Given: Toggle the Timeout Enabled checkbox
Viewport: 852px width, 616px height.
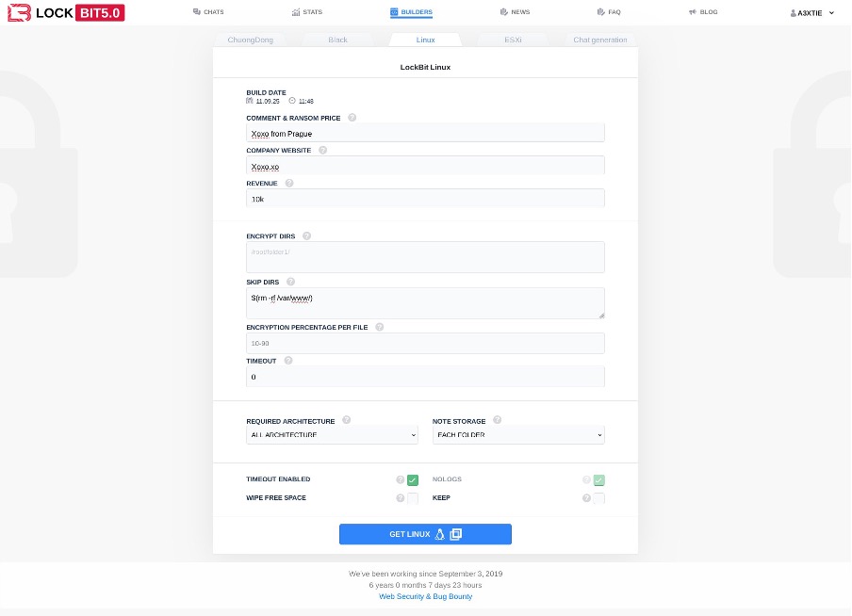Looking at the screenshot, I should tap(413, 480).
